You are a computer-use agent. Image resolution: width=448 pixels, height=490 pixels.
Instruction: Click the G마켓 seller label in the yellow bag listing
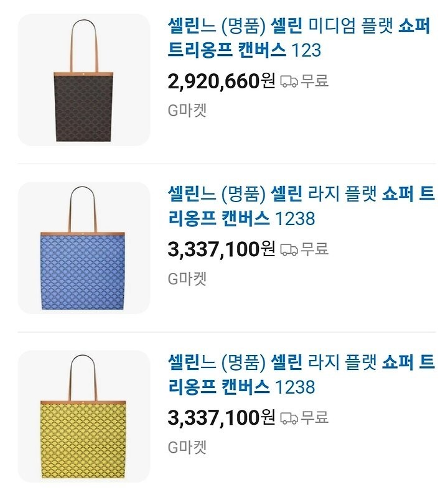187,447
